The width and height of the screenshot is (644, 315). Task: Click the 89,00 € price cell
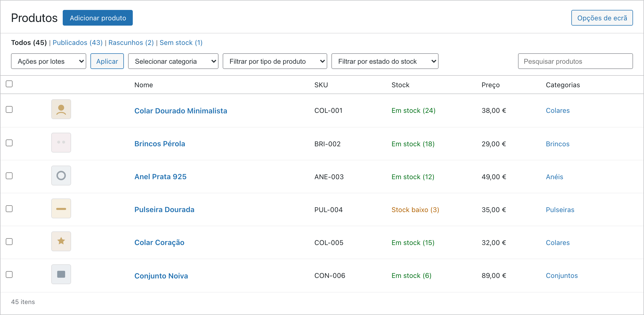[x=494, y=276]
